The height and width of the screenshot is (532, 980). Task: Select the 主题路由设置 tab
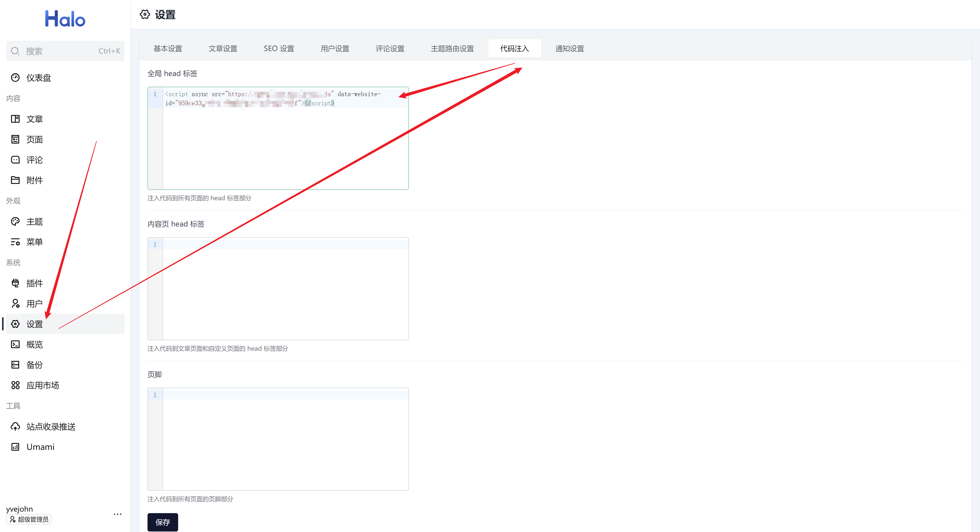pos(452,49)
